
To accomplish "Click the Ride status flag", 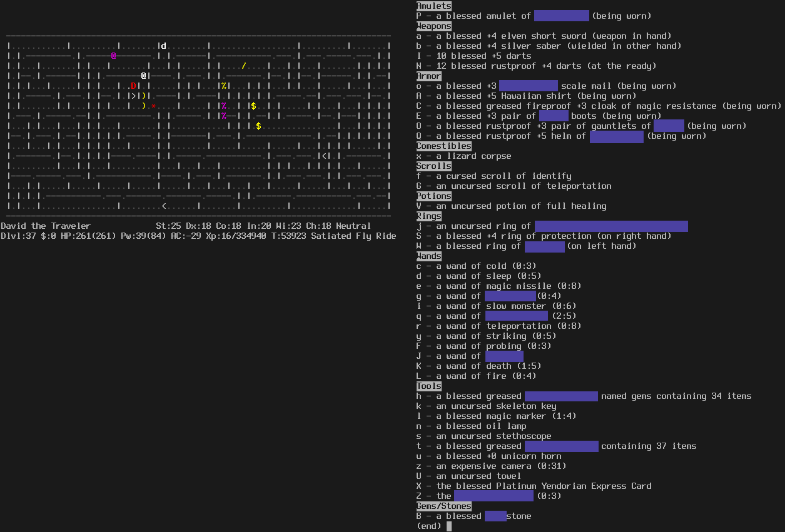I will pos(386,236).
